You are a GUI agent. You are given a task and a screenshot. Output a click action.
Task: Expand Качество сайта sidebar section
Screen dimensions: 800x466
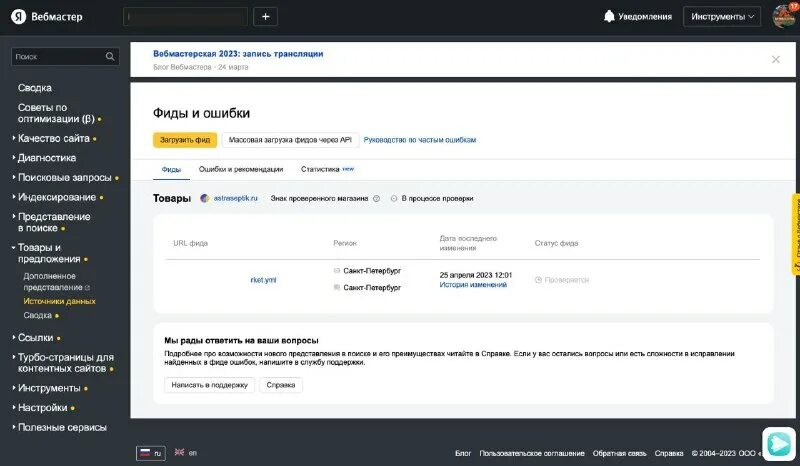tap(54, 138)
